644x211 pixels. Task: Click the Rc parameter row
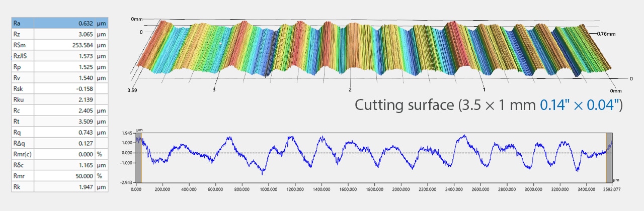(x=59, y=111)
